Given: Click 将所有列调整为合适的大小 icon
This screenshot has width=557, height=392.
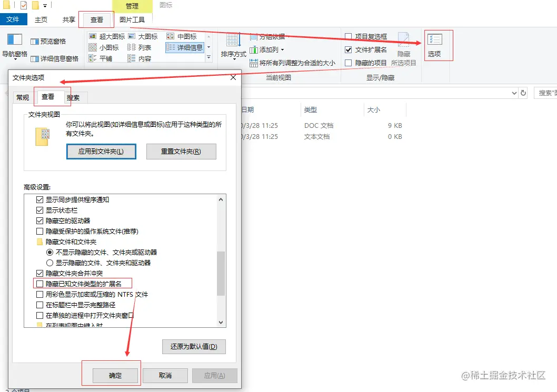Looking at the screenshot, I should [x=254, y=63].
